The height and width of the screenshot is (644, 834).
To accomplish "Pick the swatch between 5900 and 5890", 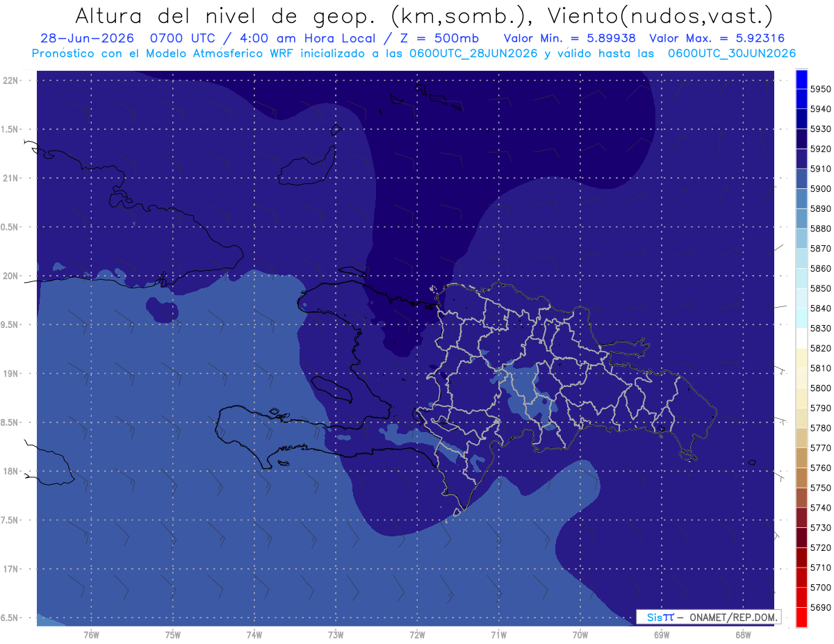I will point(801,199).
